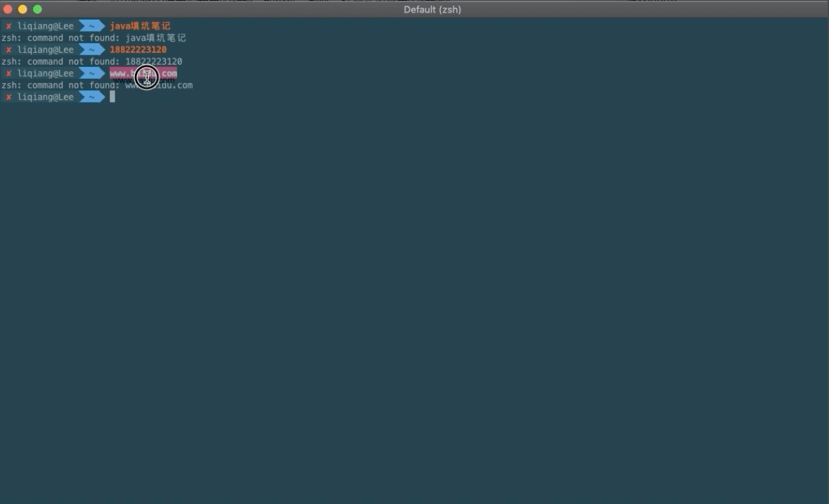Click the green zoom window button
Screen dimensions: 829x504
click(37, 9)
